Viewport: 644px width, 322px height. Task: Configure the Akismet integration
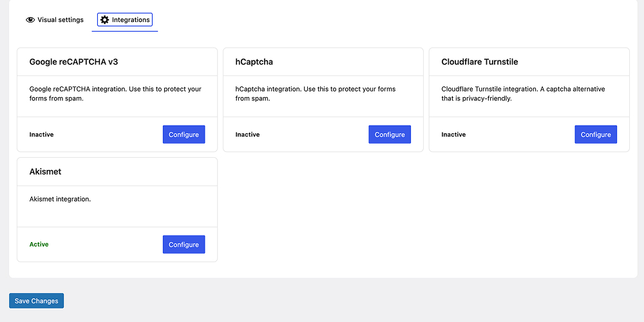184,244
